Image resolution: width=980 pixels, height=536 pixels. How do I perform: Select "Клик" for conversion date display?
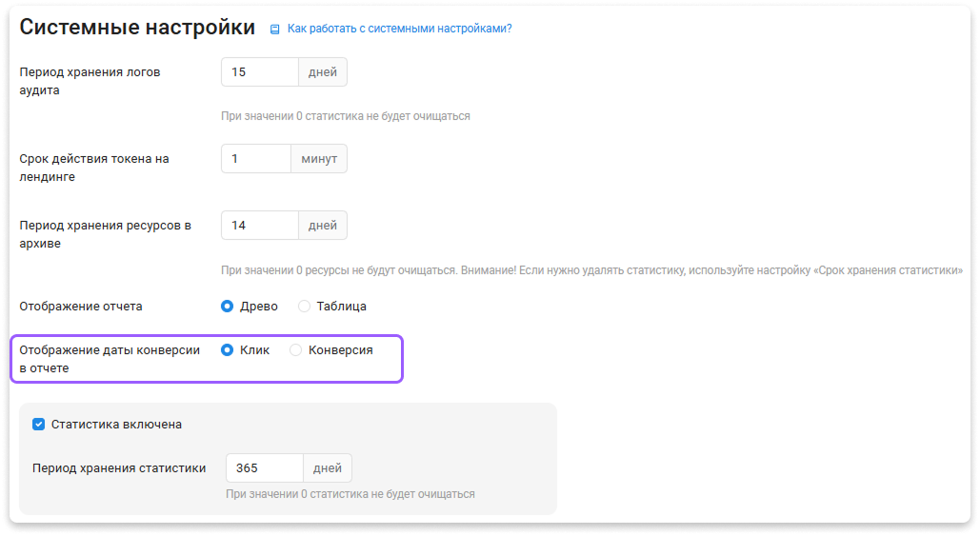coord(228,350)
